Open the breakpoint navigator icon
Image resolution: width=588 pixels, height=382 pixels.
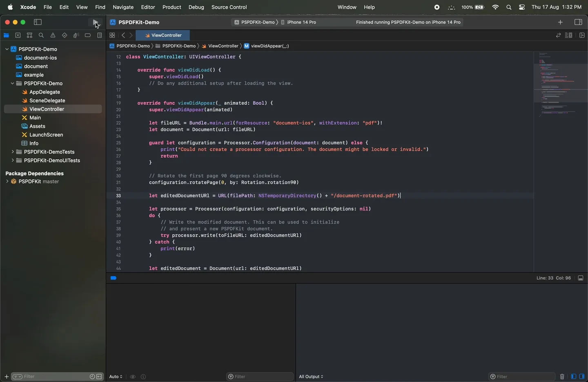[x=88, y=36]
